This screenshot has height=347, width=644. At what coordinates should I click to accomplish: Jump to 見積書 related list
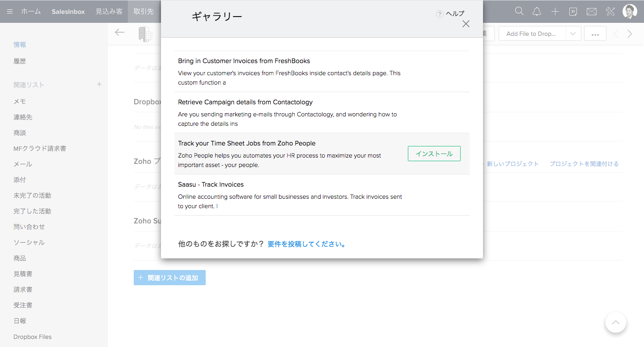[x=23, y=274]
